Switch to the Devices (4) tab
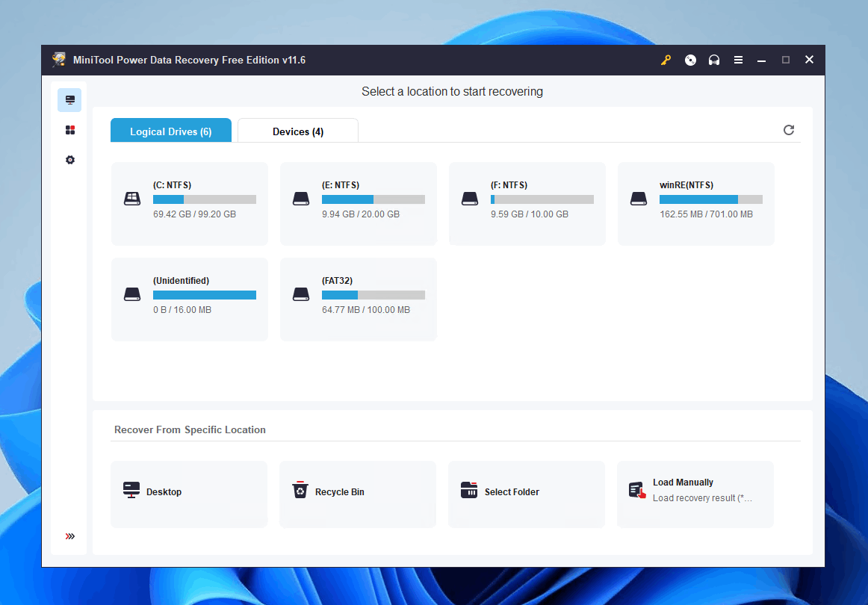The image size is (868, 605). pos(298,131)
